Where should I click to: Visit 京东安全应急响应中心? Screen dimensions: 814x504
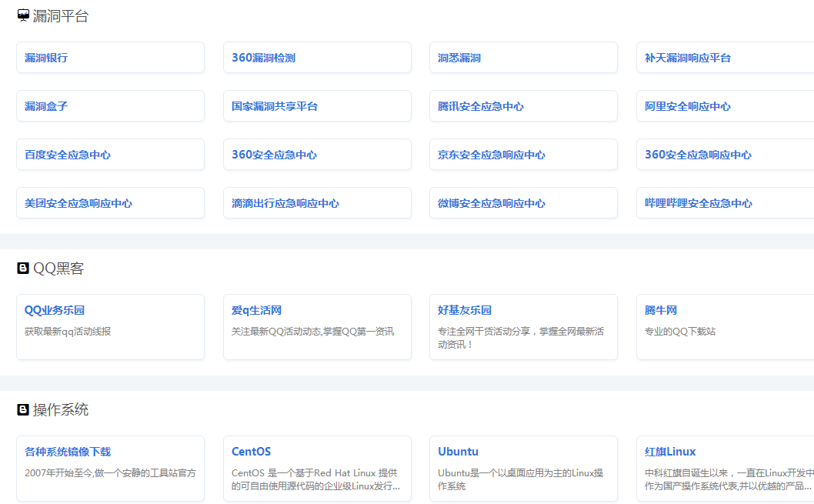tap(492, 155)
